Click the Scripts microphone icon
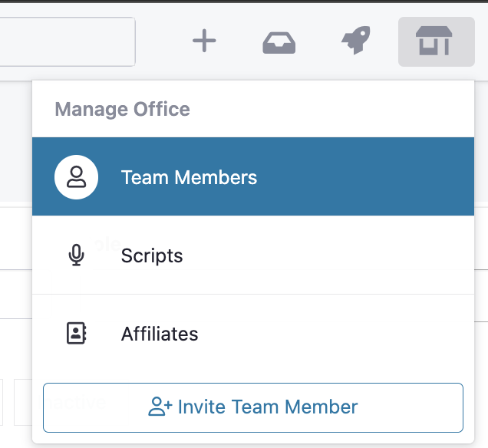Image resolution: width=488 pixels, height=448 pixels. 76,255
